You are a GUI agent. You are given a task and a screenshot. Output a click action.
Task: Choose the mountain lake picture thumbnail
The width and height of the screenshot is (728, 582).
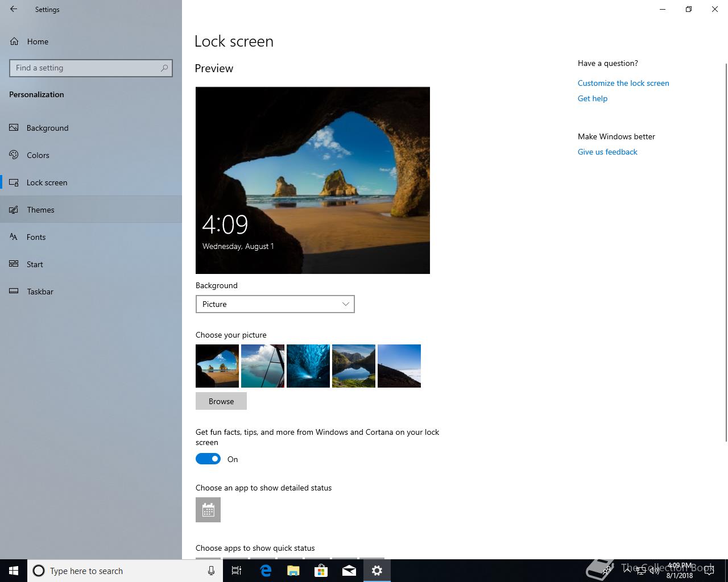(x=354, y=366)
